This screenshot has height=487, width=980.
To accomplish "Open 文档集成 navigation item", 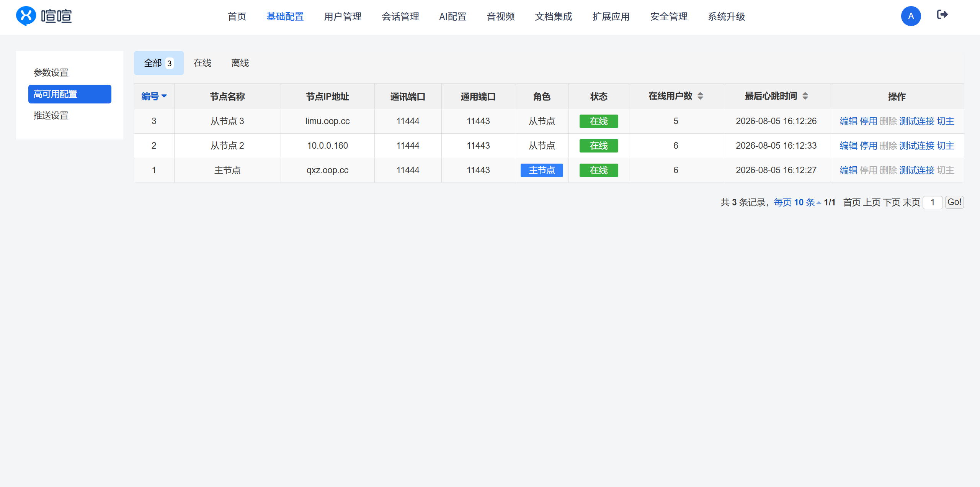I will pyautogui.click(x=554, y=16).
